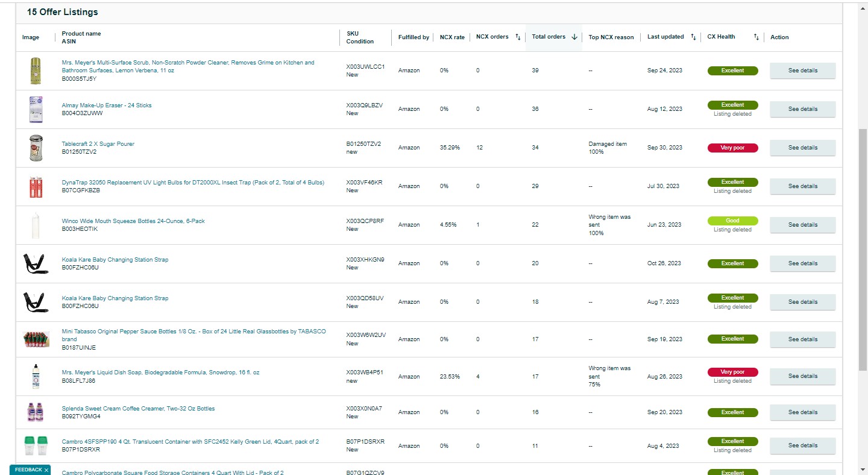This screenshot has width=868, height=475.
Task: Click the Mrs. Meyer's Liquid Dish Soap image
Action: coord(36,377)
